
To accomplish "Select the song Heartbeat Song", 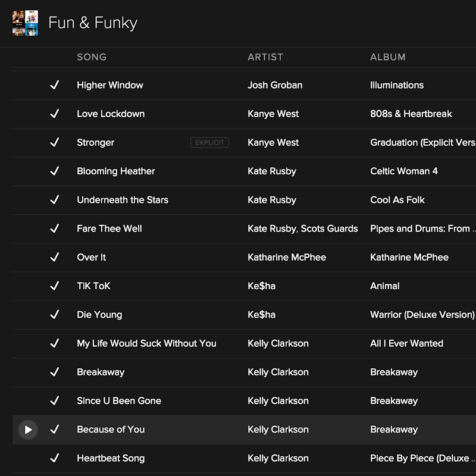I will [111, 458].
